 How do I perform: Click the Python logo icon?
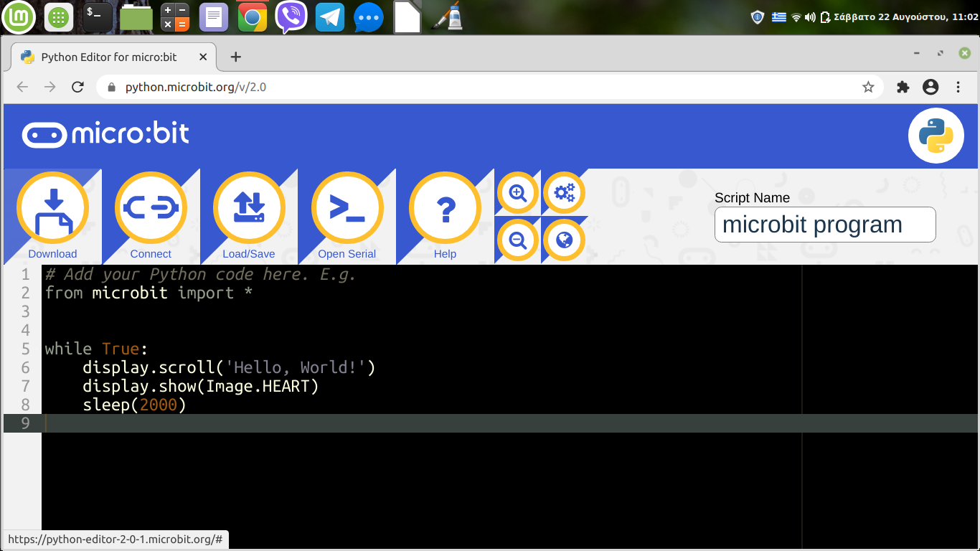(936, 136)
